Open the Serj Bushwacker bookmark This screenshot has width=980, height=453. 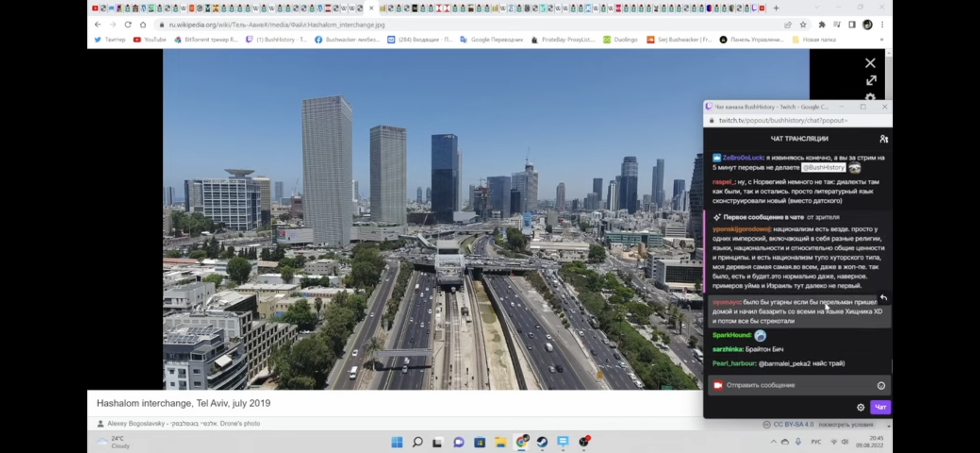[679, 40]
